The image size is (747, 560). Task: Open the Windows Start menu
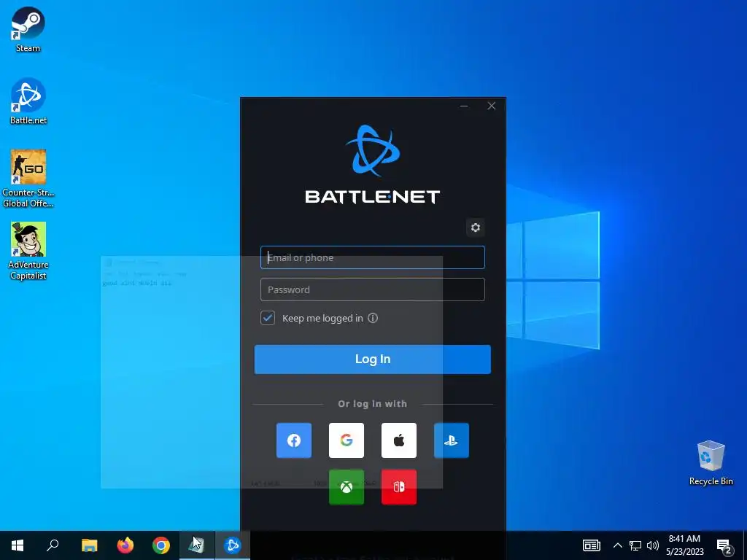point(18,545)
